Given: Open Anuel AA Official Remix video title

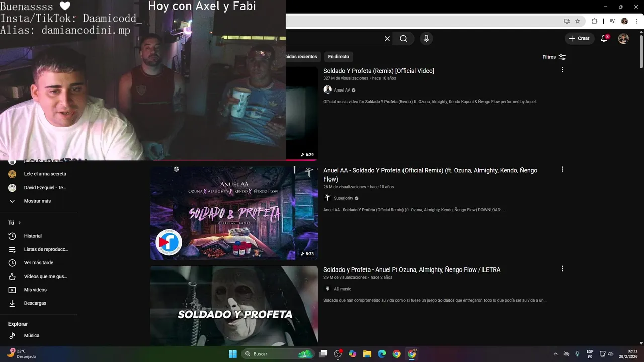Looking at the screenshot, I should (x=430, y=174).
